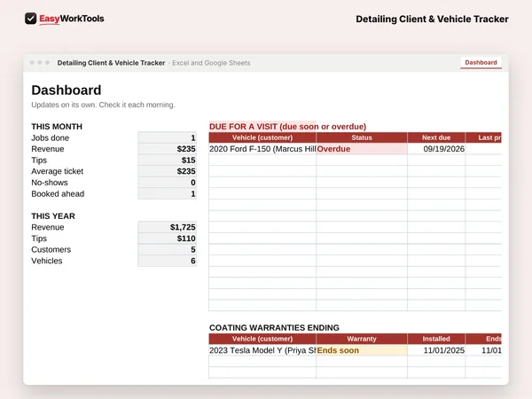Select the This Year Tips $110 cell
The image size is (532, 399).
[x=168, y=239]
